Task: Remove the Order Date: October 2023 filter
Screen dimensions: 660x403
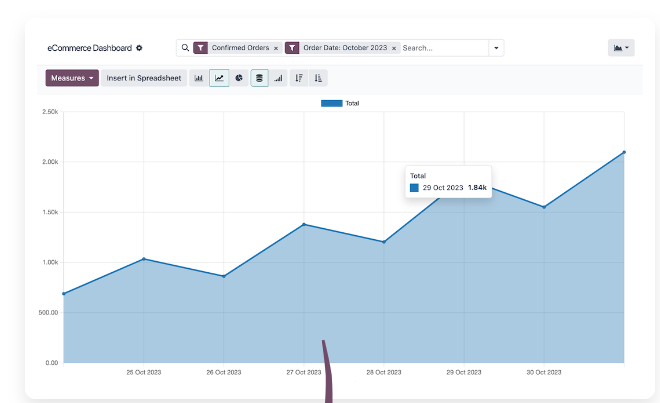Action: [x=394, y=48]
